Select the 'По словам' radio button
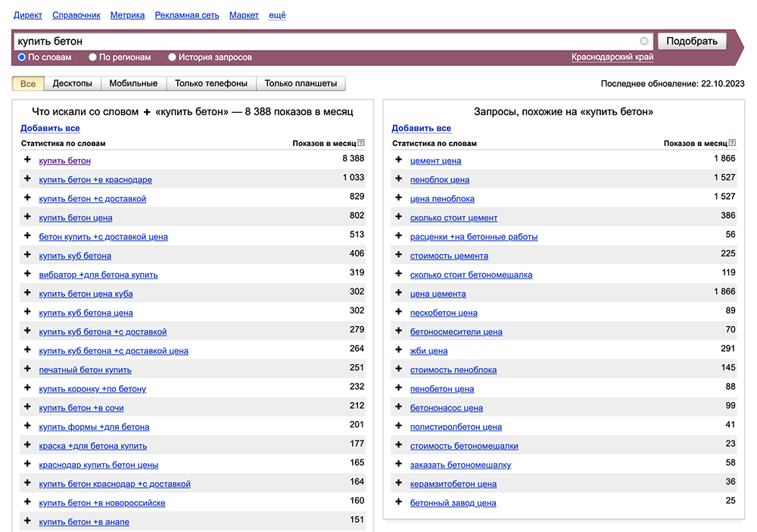 coord(22,57)
